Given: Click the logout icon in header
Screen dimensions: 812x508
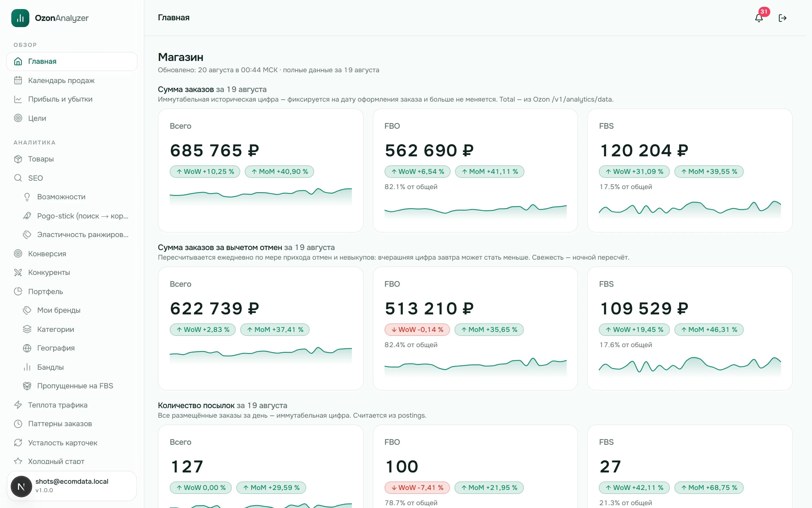Looking at the screenshot, I should (x=782, y=18).
